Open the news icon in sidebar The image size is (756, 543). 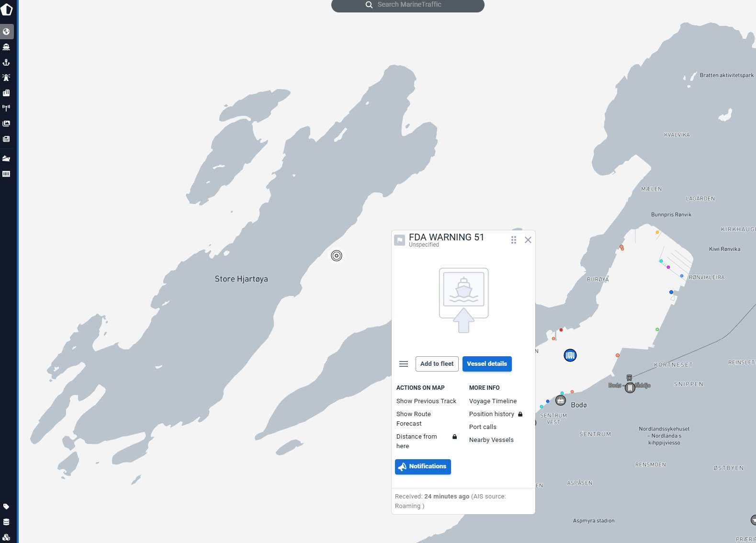point(6,139)
